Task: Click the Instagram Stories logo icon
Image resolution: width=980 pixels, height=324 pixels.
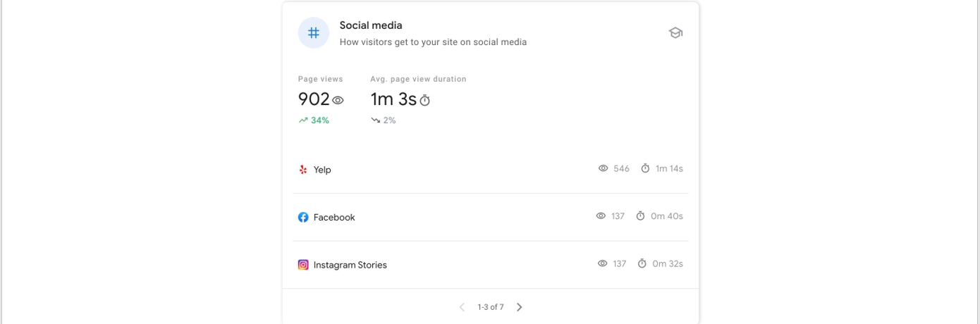Action: click(x=303, y=265)
